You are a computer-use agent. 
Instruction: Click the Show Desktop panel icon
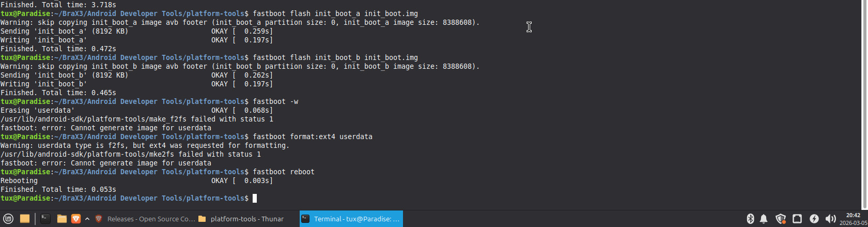click(24, 219)
